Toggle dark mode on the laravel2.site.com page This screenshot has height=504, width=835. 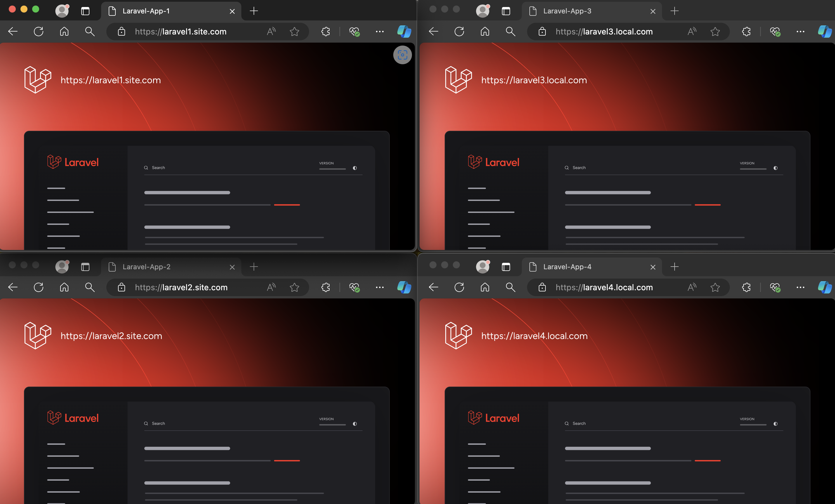[354, 424]
